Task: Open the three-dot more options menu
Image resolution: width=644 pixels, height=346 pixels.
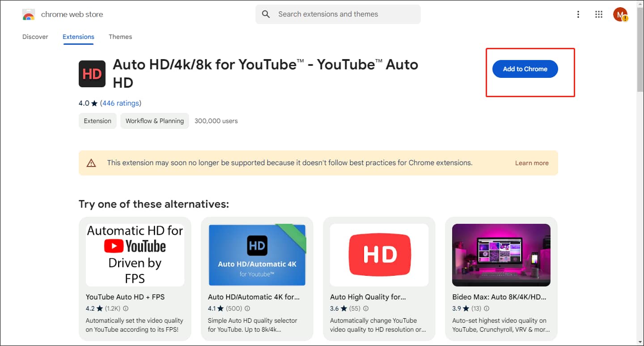Action: 578,14
